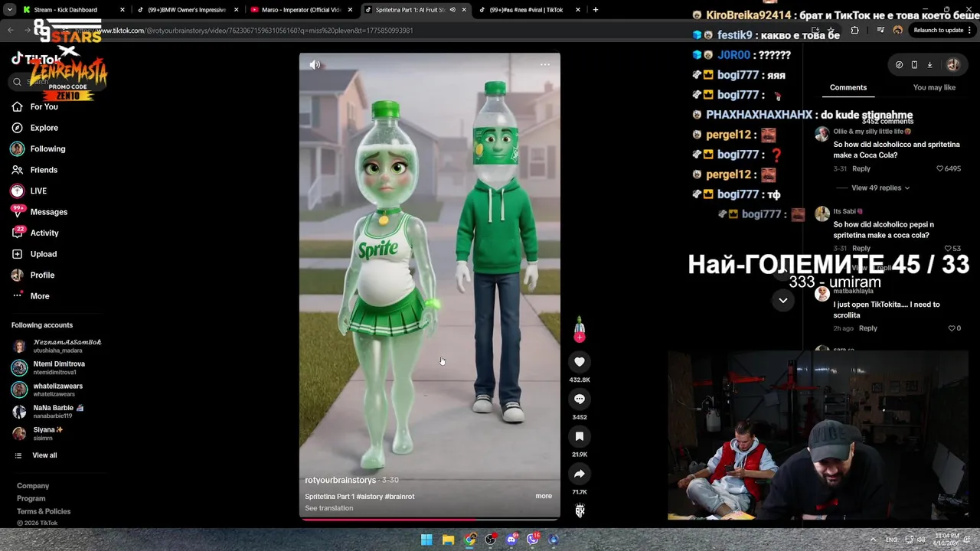This screenshot has width=980, height=551.
Task: Switch to the #viral TikTok tab
Action: (526, 10)
